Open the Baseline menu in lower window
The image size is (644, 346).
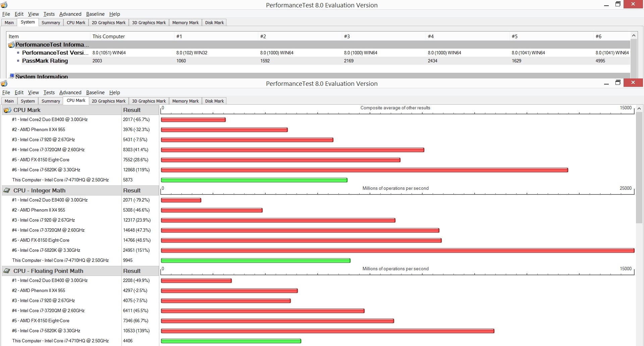tap(95, 93)
